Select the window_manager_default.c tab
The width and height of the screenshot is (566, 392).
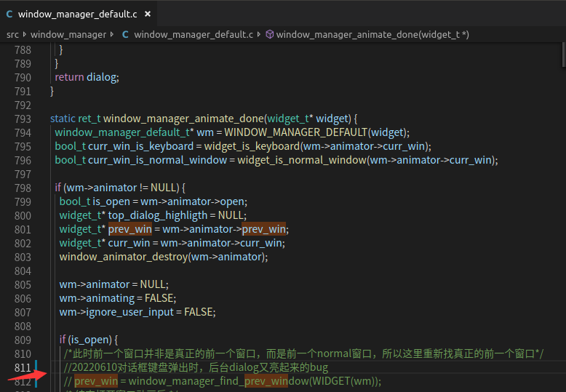coord(78,14)
